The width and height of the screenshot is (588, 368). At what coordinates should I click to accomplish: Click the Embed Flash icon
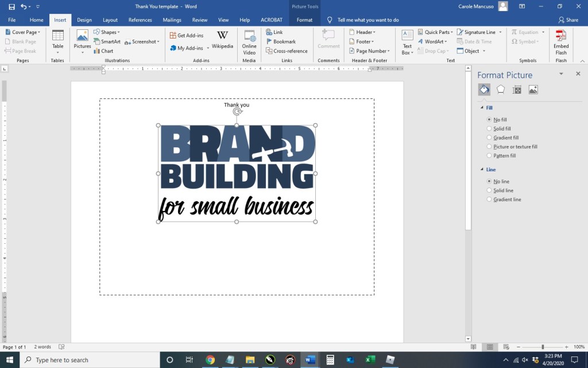(x=561, y=40)
